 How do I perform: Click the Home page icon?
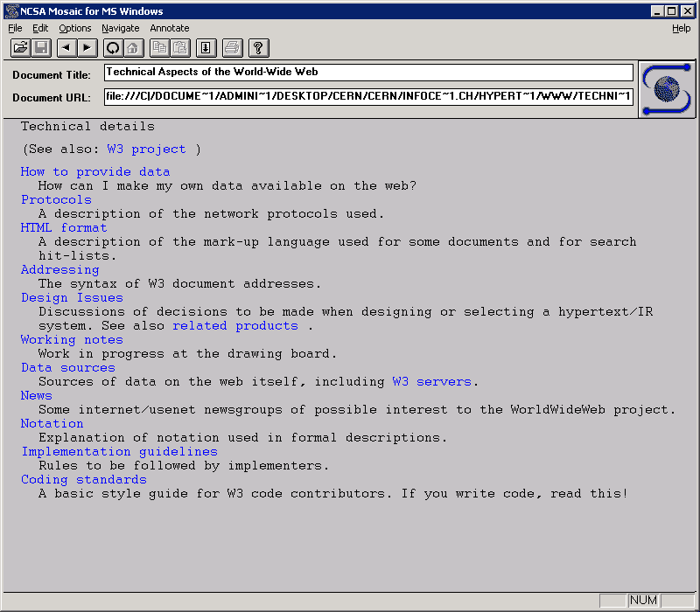click(134, 48)
